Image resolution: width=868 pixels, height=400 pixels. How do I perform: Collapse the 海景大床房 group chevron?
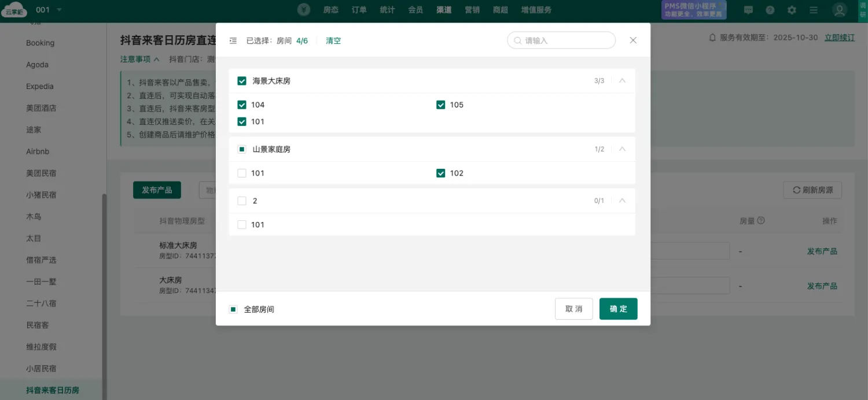coord(623,81)
